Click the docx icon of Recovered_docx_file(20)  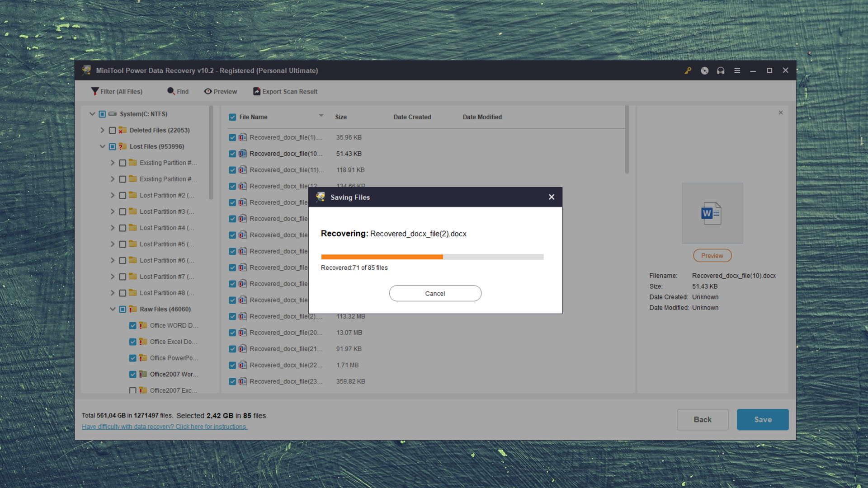point(243,333)
